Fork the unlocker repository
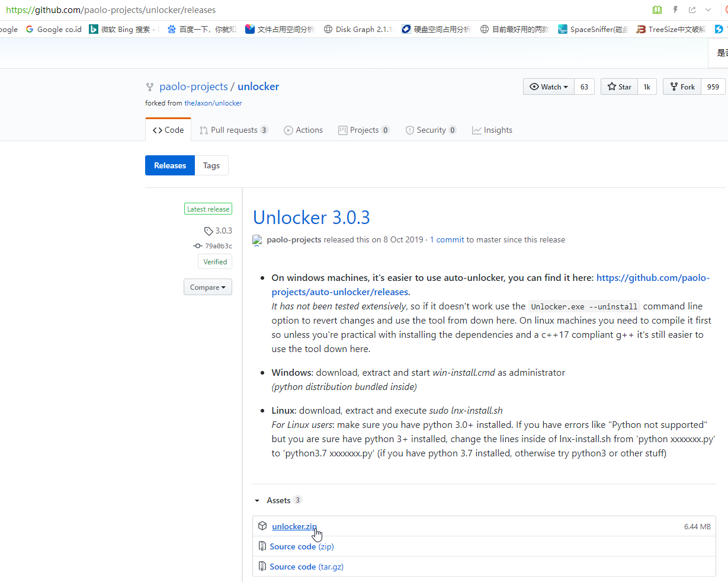Viewport: 728px width, 582px height. coord(682,87)
